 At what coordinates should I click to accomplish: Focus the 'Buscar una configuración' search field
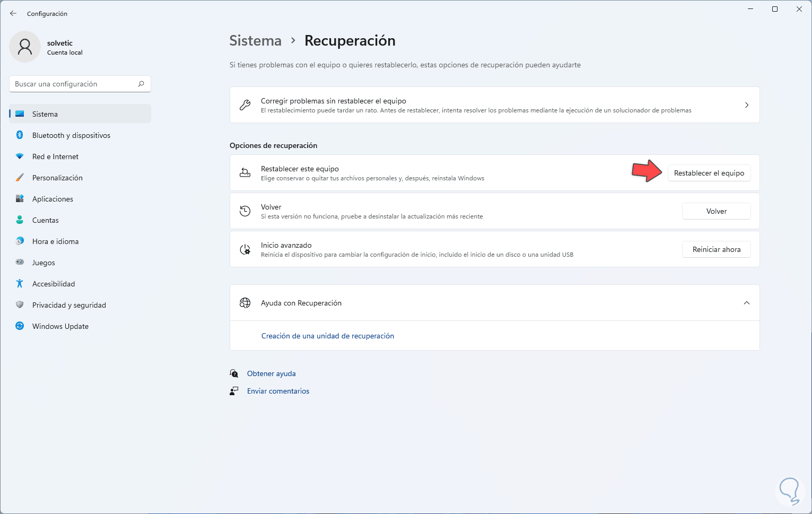tap(80, 84)
